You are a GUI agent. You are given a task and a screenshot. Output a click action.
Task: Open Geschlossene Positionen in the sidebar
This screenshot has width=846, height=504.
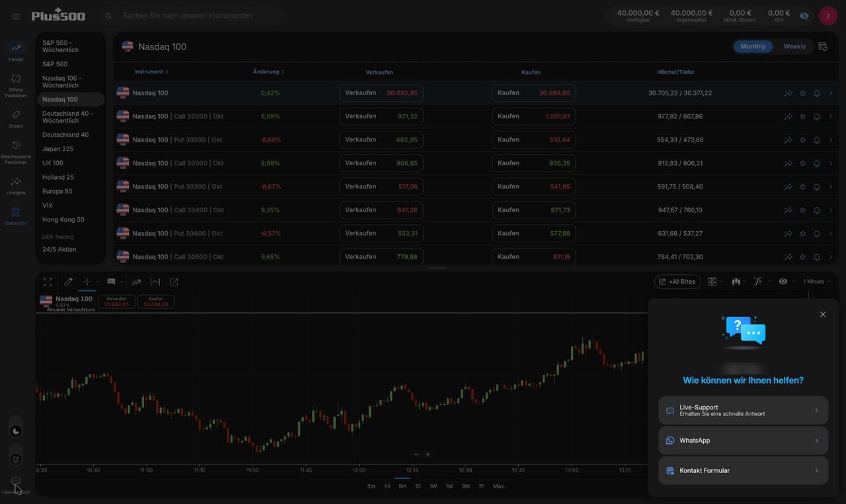[x=16, y=152]
